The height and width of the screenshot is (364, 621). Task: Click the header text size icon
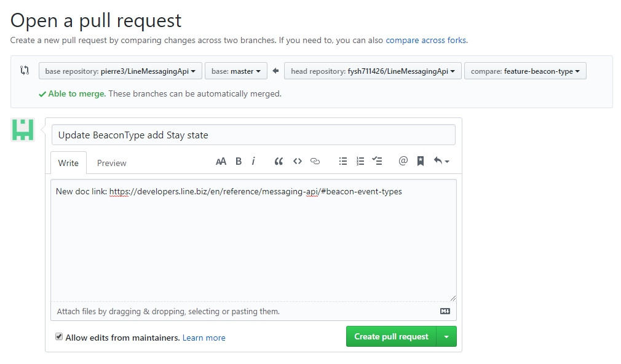tap(221, 162)
